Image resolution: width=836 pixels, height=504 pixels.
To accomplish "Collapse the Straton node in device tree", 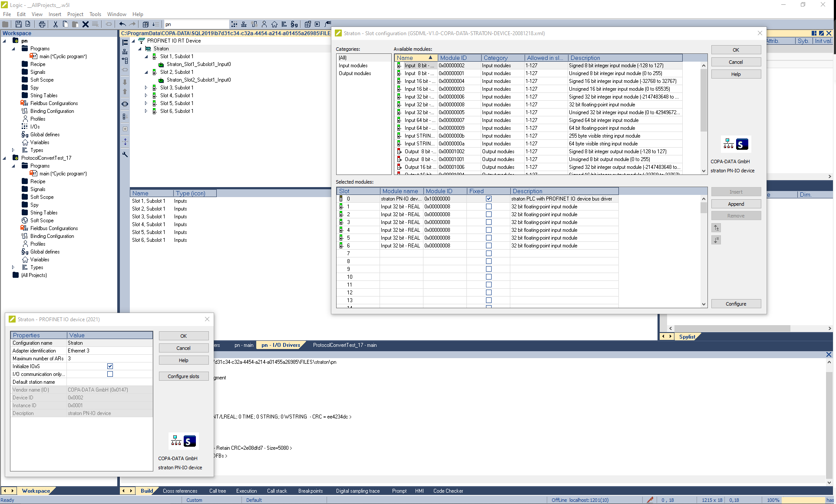I will (x=140, y=49).
